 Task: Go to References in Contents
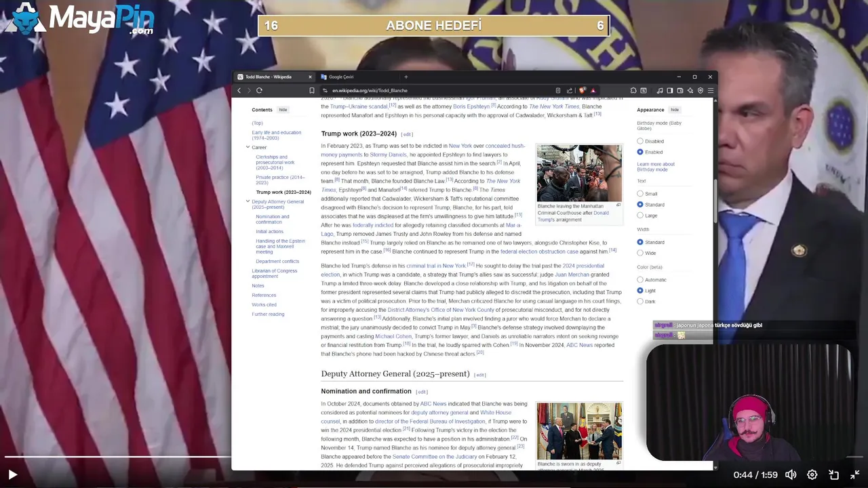pyautogui.click(x=264, y=295)
